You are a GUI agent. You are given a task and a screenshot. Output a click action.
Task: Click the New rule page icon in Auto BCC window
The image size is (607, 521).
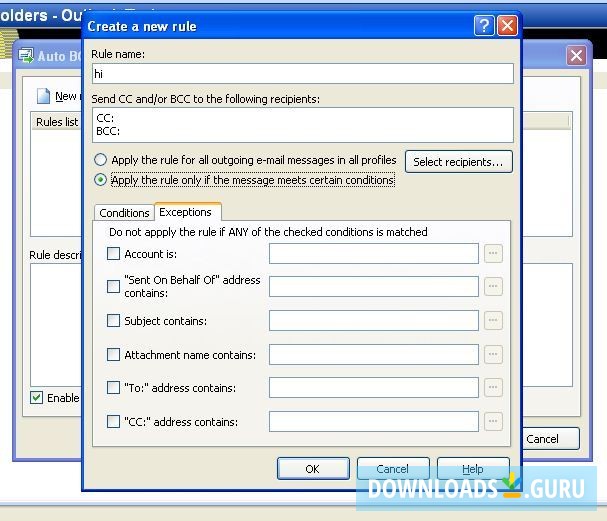coord(43,96)
